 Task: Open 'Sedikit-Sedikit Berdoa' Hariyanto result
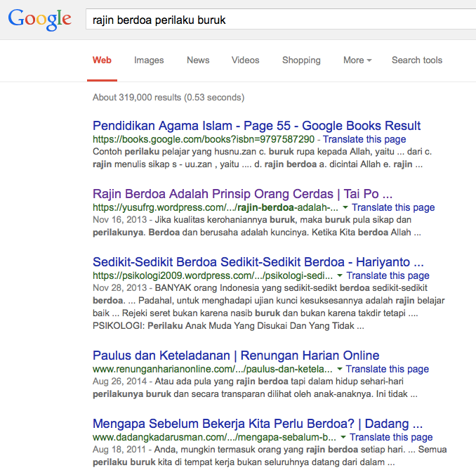click(258, 261)
